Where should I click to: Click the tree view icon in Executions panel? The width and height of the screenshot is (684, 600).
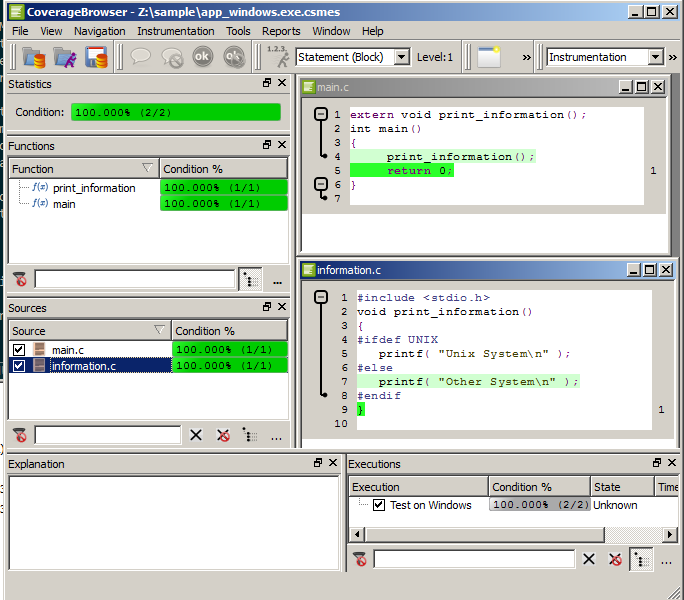[640, 559]
